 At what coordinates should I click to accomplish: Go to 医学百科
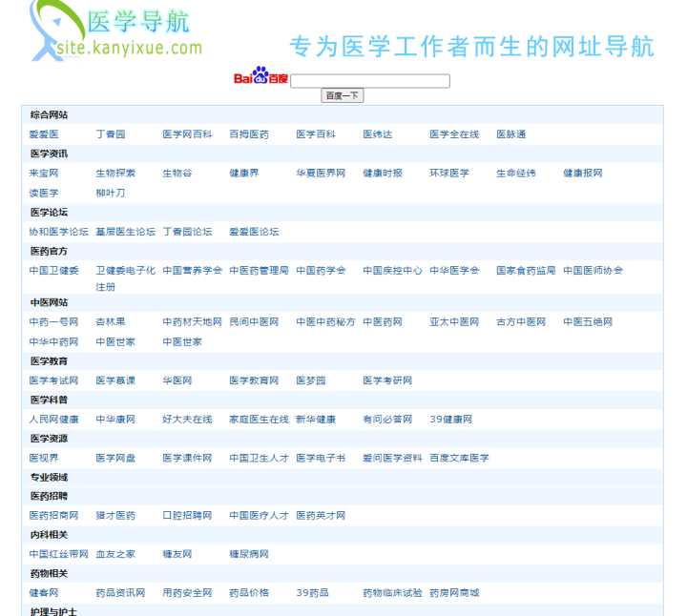[x=316, y=134]
